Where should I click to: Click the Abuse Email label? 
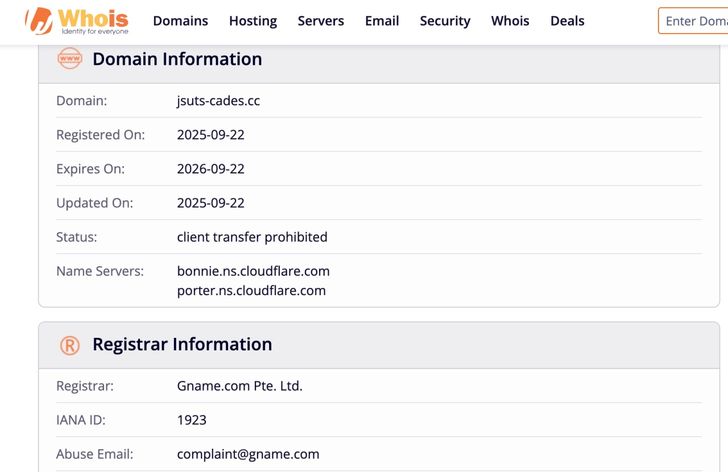[x=95, y=454]
